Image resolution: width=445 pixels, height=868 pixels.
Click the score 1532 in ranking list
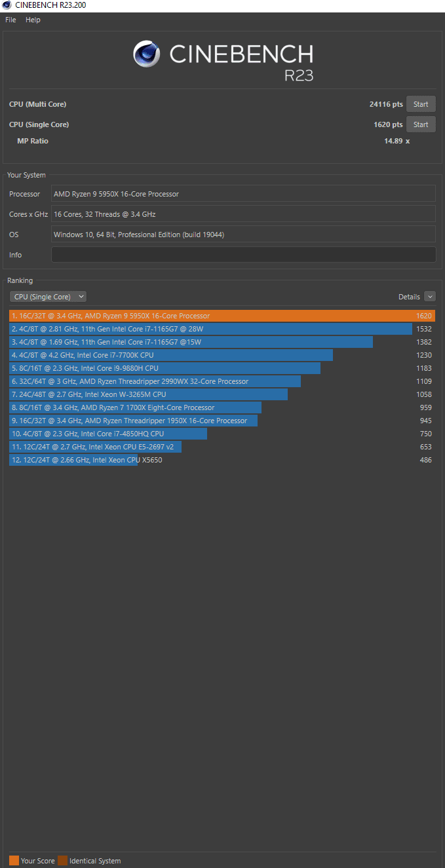pos(424,329)
